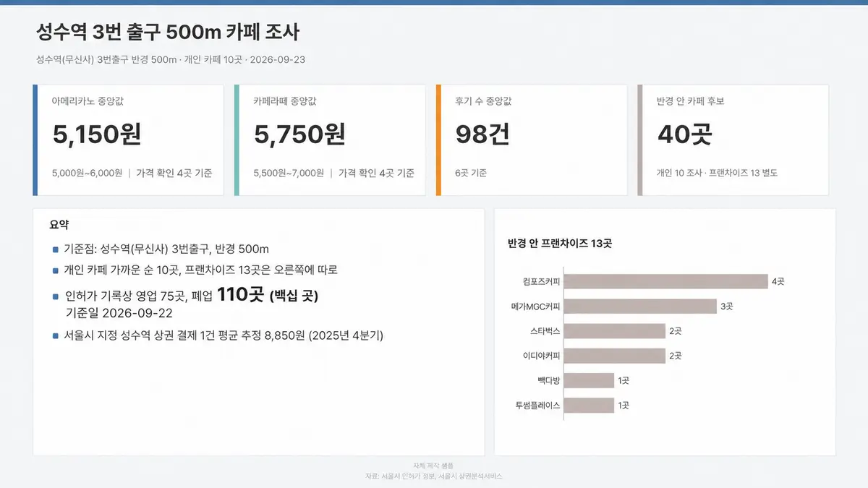This screenshot has width=868, height=488.
Task: Select the '5,750원' value
Action: [299, 134]
